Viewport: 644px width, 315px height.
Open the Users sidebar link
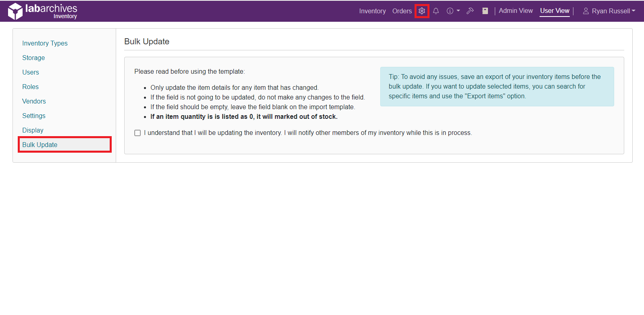tap(31, 72)
